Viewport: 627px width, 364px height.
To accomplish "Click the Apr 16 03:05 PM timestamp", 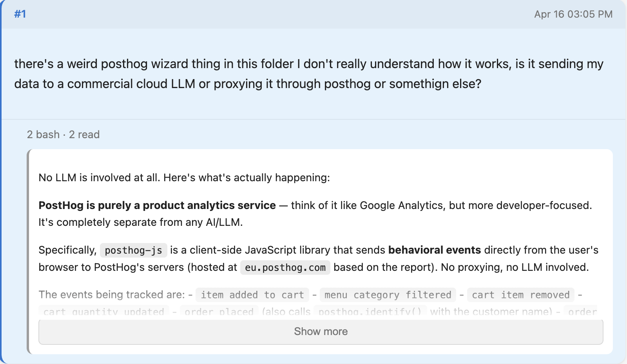I will [x=573, y=14].
